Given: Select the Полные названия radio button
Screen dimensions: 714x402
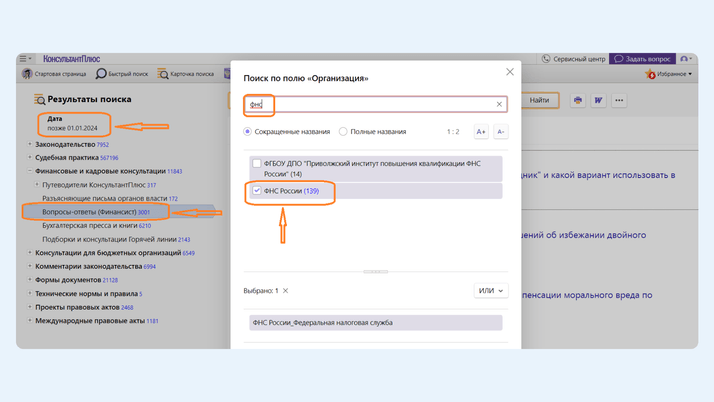Looking at the screenshot, I should (x=343, y=132).
